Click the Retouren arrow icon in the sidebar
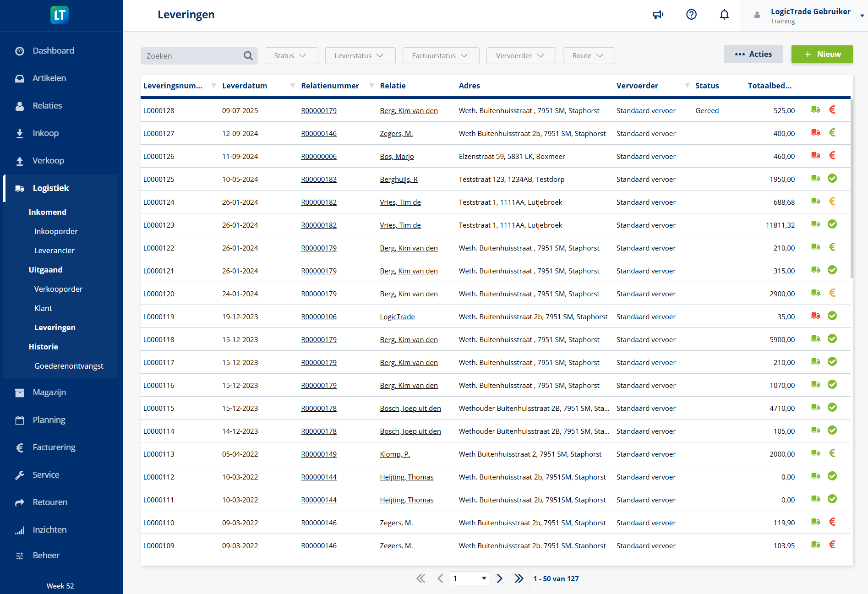This screenshot has width=868, height=594. coord(20,502)
